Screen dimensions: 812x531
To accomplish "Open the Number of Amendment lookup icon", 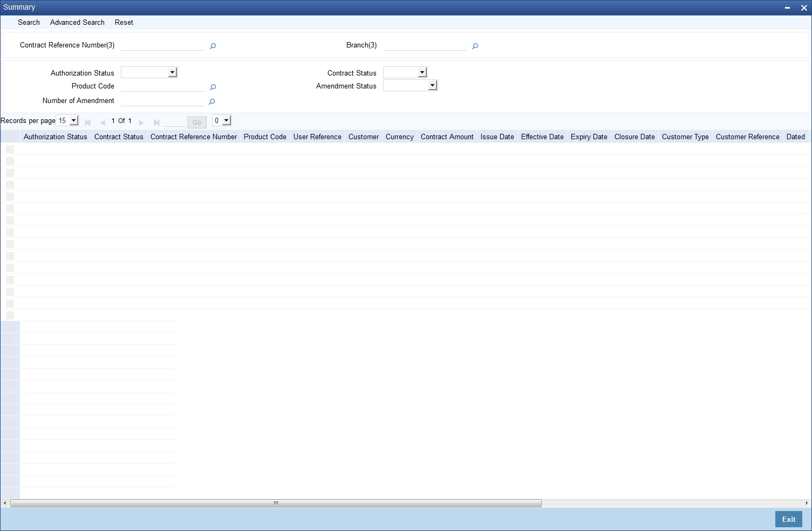I will pyautogui.click(x=211, y=102).
